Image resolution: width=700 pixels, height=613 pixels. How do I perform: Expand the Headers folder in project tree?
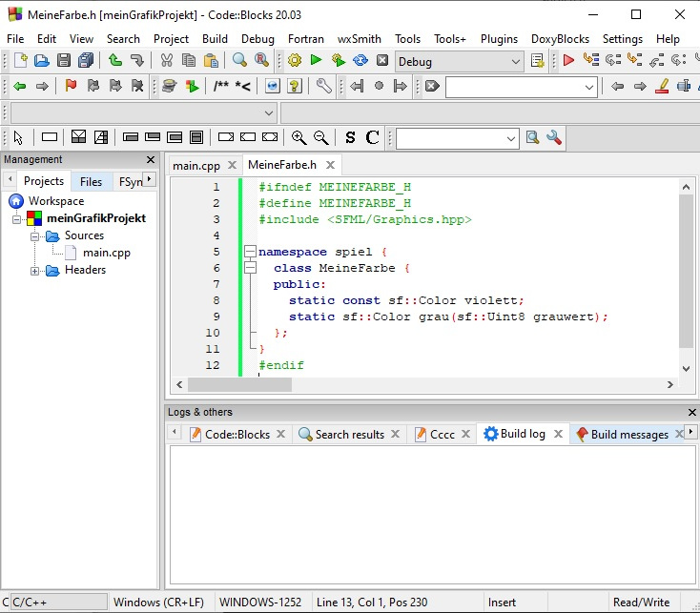(35, 271)
